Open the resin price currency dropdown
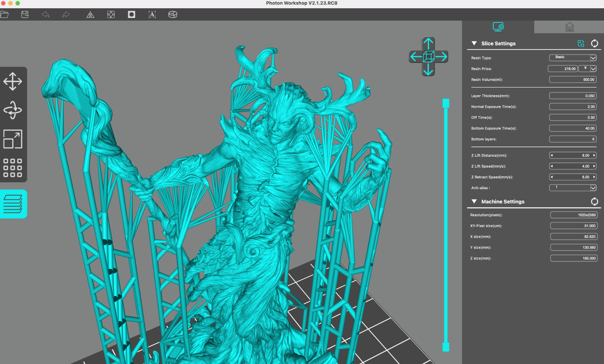604x364 pixels. pyautogui.click(x=593, y=69)
